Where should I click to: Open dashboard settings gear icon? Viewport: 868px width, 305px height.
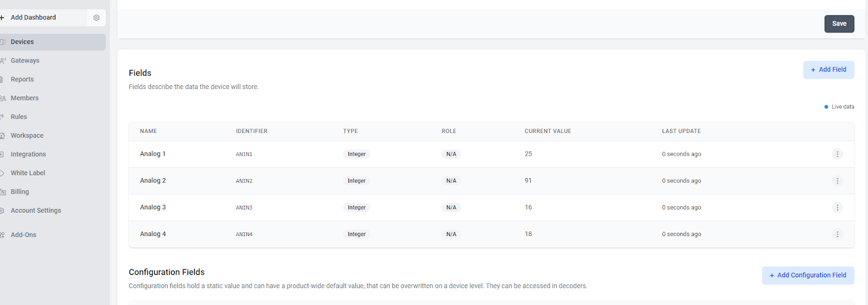pyautogui.click(x=97, y=17)
